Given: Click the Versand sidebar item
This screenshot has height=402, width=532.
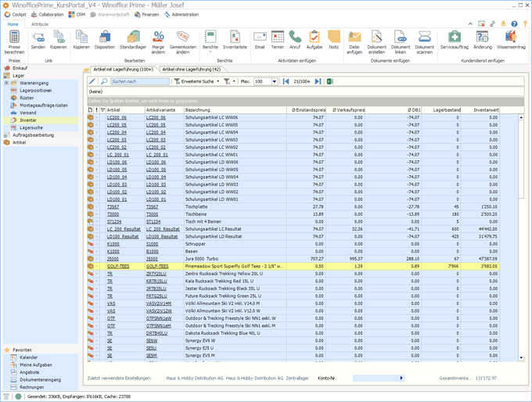Looking at the screenshot, I should tap(27, 113).
